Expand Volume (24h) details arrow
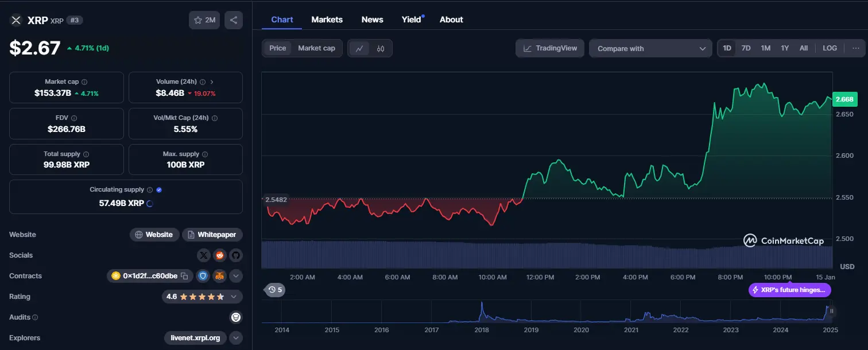The width and height of the screenshot is (868, 350). click(212, 82)
